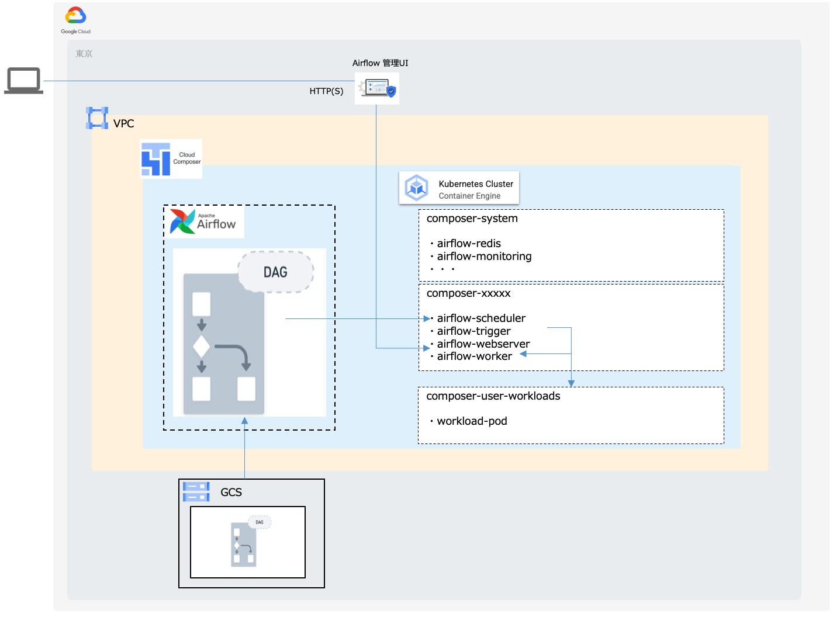This screenshot has width=840, height=617.
Task: Select the Airflow management UI icon
Action: click(x=377, y=89)
